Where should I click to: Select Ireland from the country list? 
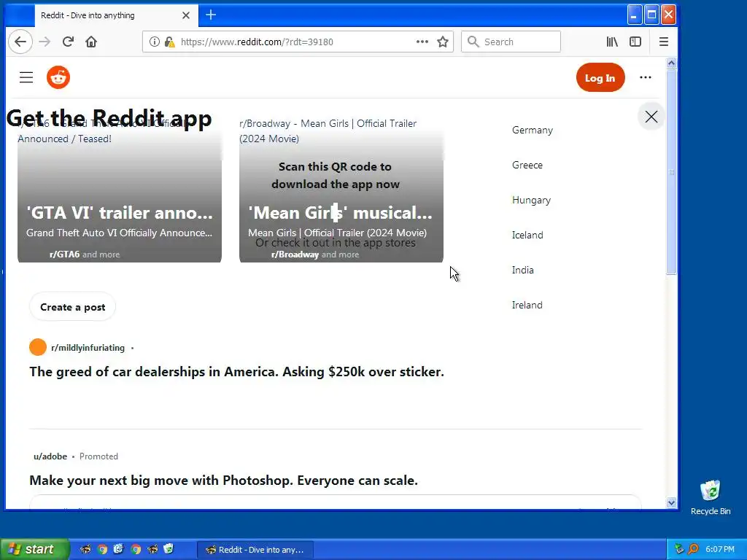point(527,306)
